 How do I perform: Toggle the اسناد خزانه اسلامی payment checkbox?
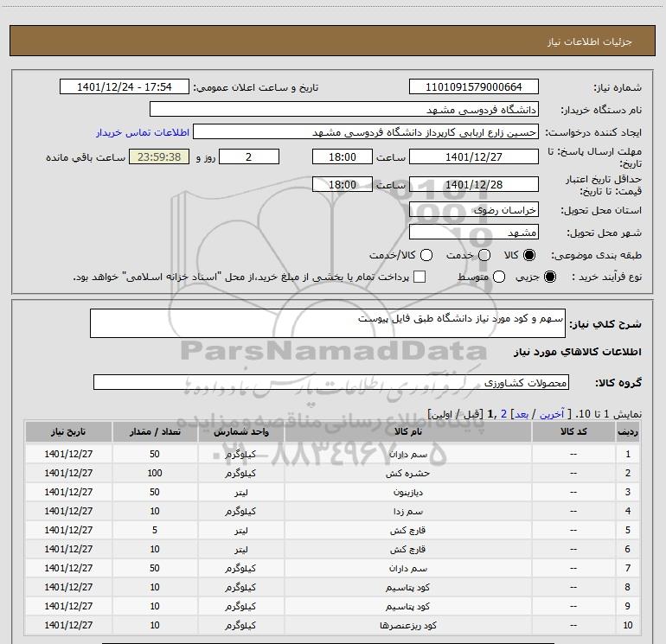419,277
